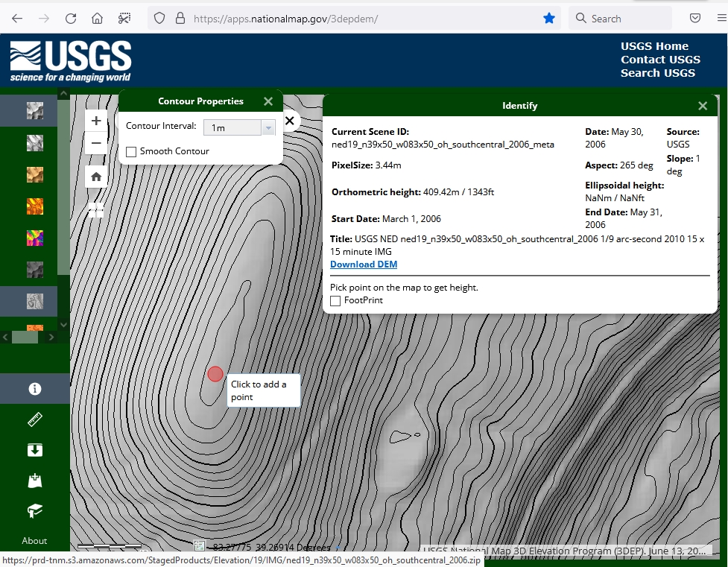The height and width of the screenshot is (567, 728).
Task: Select the dark gray hillshade thumbnail
Action: (35, 269)
